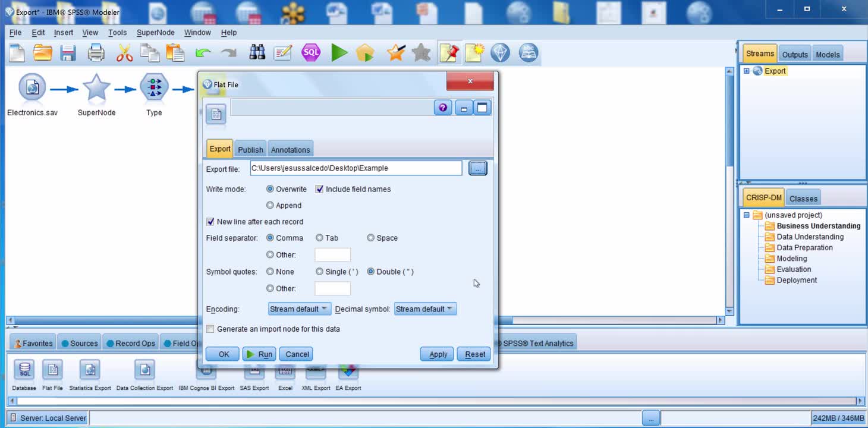The image size is (868, 428).
Task: Click the Statistics Export palette icon
Action: coord(90,370)
